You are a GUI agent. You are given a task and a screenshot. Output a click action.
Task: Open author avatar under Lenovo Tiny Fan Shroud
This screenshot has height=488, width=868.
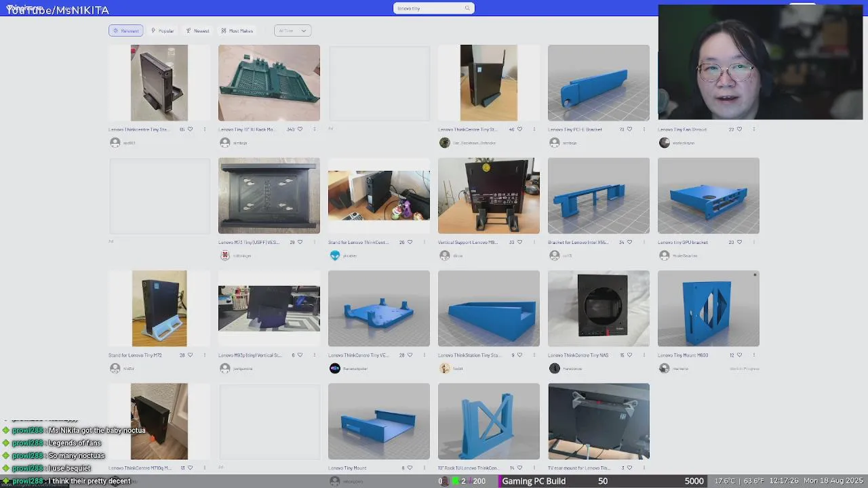click(x=665, y=142)
